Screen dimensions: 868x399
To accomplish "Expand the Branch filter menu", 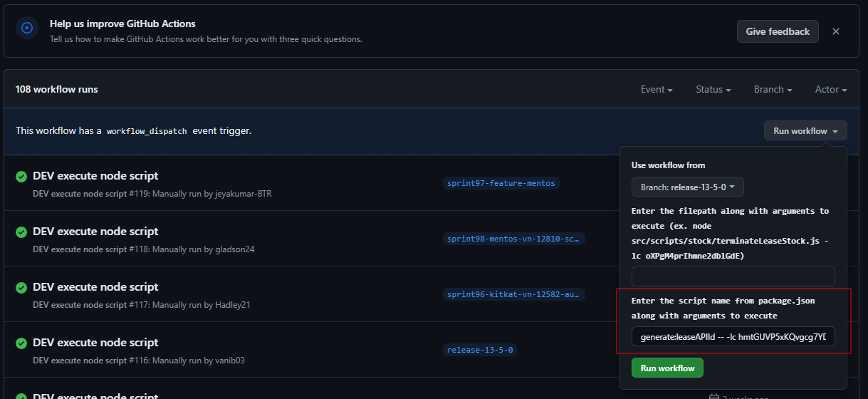I will tap(773, 90).
